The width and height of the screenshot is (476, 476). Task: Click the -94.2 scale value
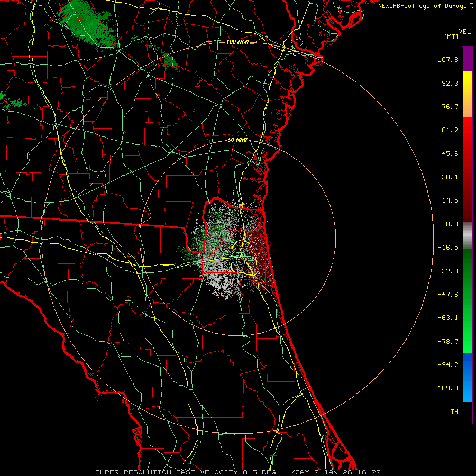point(448,364)
